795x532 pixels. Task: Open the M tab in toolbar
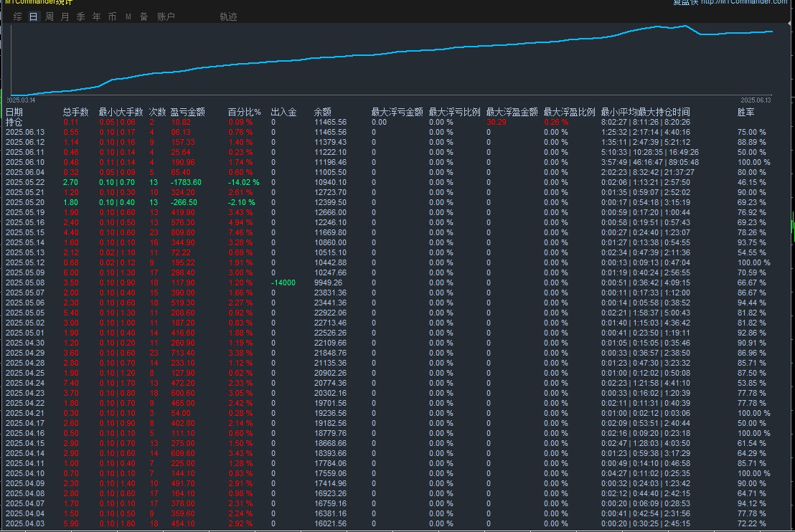128,16
